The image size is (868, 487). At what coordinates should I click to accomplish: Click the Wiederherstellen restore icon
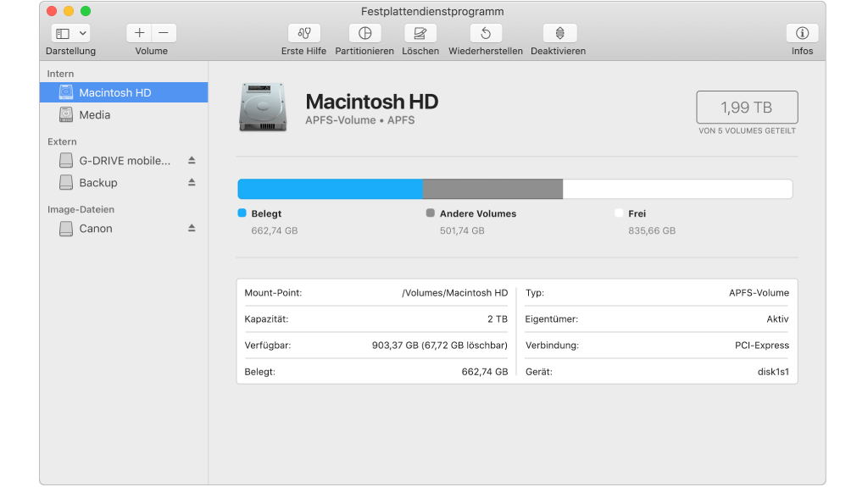click(x=486, y=33)
